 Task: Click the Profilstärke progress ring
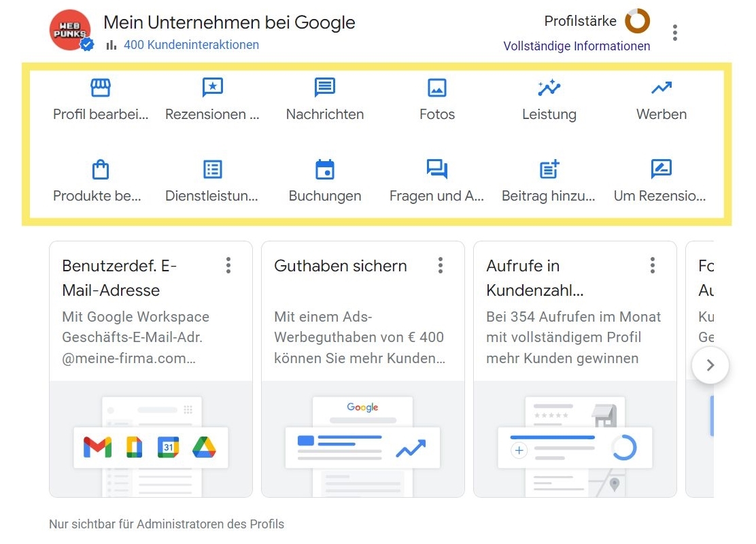tap(638, 21)
